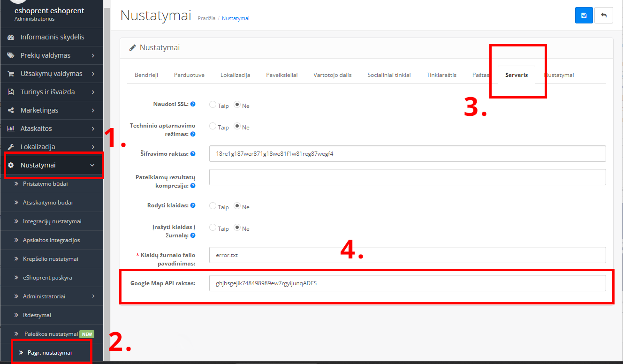Select Taip for Įrašyti klaidas į žurnalą

click(x=213, y=227)
